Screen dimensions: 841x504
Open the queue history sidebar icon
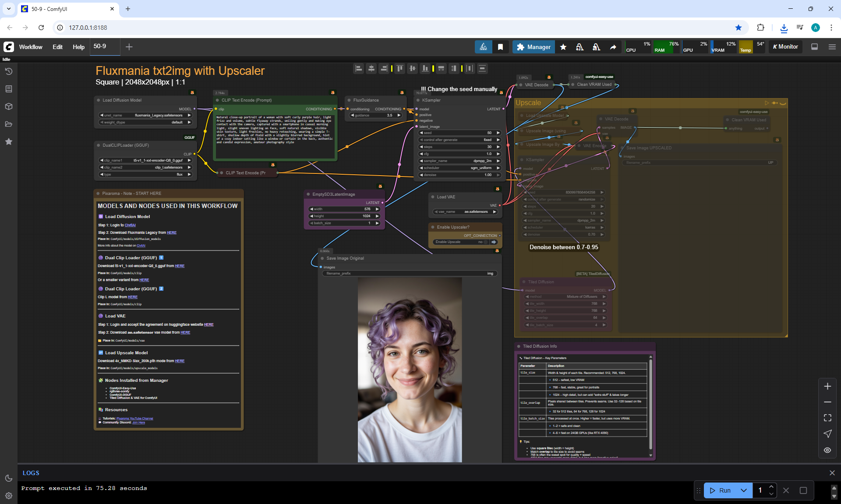click(9, 71)
